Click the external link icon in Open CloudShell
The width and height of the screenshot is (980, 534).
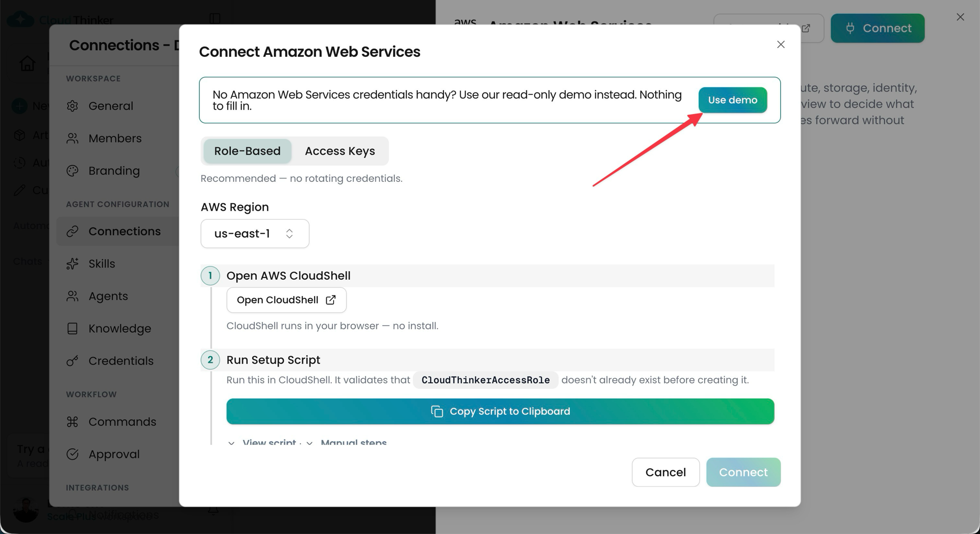click(x=331, y=300)
